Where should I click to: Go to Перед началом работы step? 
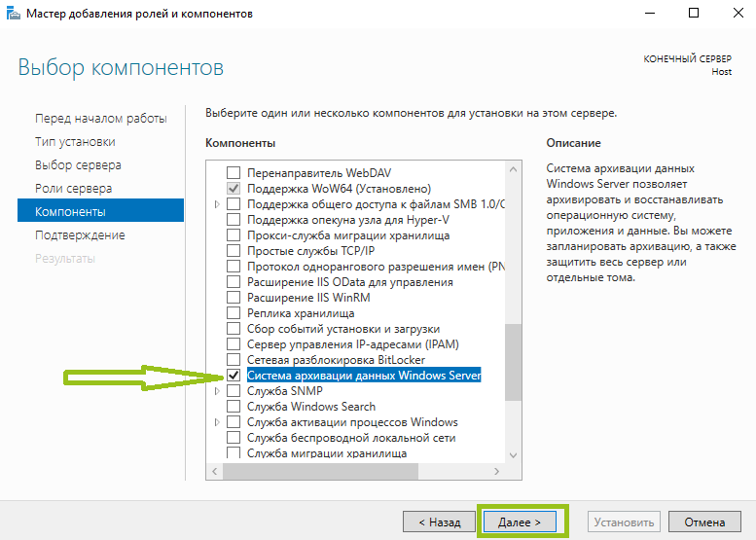click(101, 118)
